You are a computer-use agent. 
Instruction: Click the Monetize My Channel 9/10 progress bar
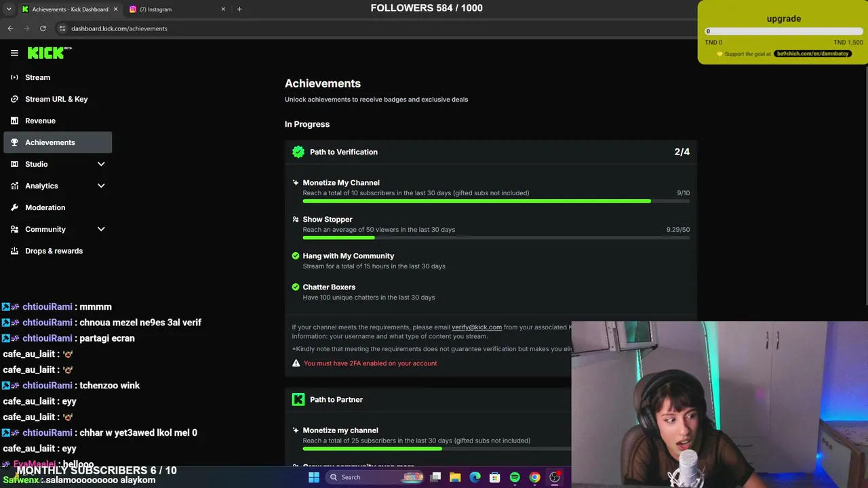point(496,201)
